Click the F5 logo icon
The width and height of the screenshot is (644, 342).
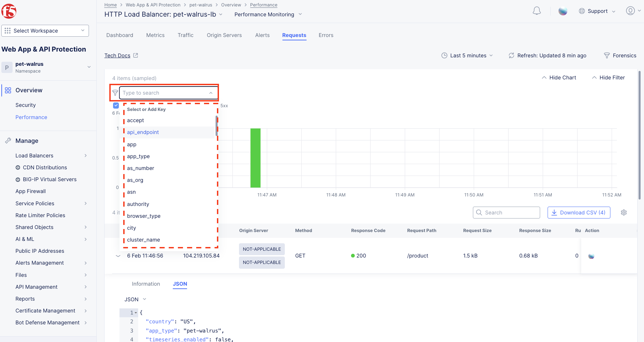point(9,11)
